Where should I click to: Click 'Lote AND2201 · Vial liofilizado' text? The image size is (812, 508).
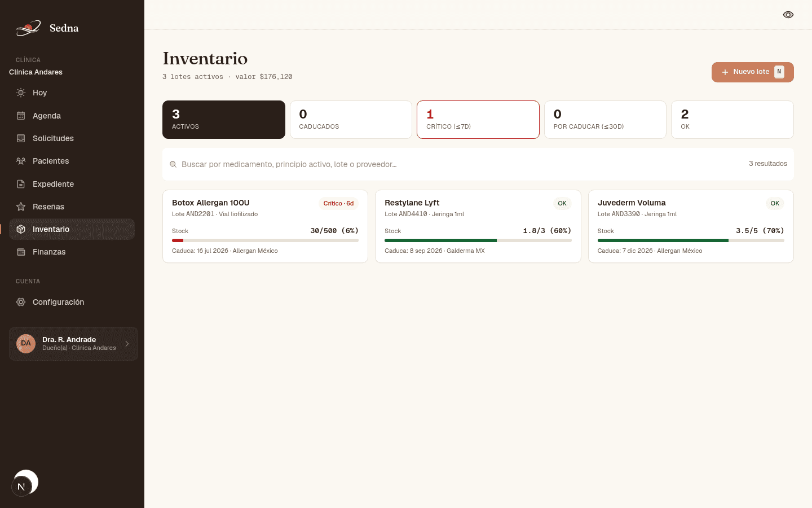pyautogui.click(x=215, y=214)
